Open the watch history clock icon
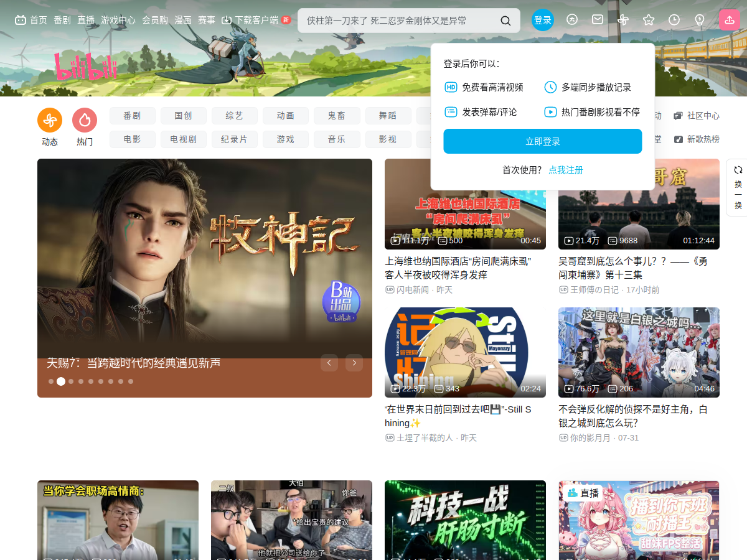The width and height of the screenshot is (747, 560). coord(674,20)
